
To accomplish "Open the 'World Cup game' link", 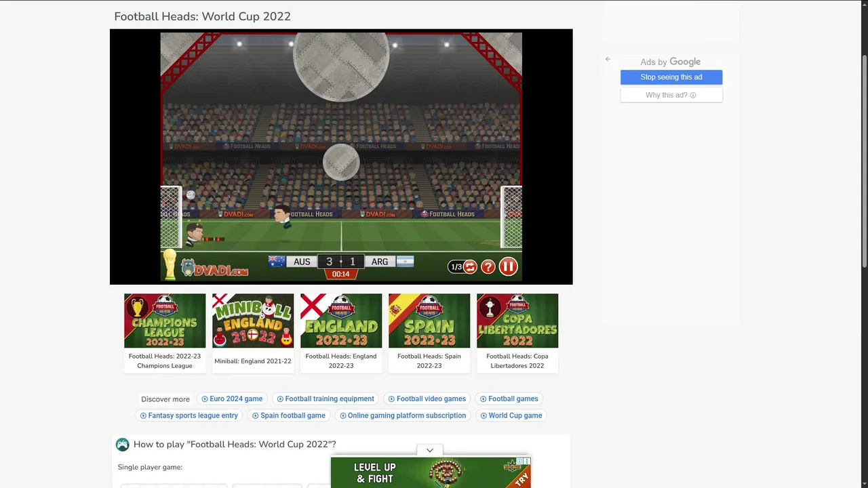I will (511, 415).
